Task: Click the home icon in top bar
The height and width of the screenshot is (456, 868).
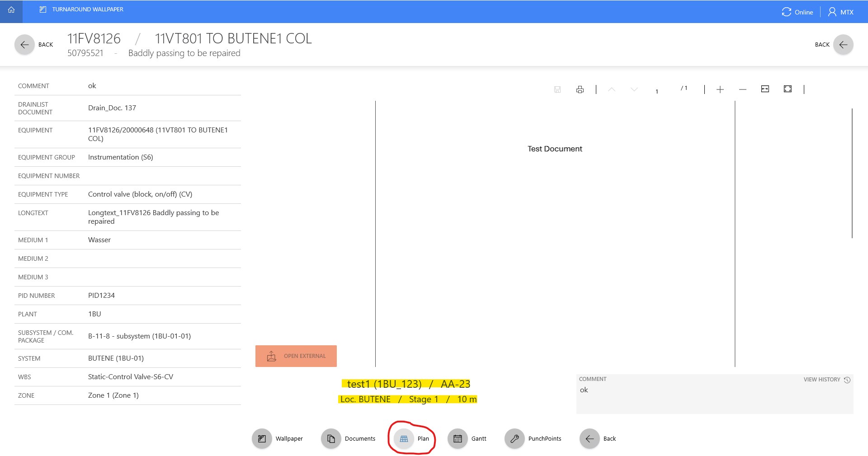Action: (x=11, y=10)
